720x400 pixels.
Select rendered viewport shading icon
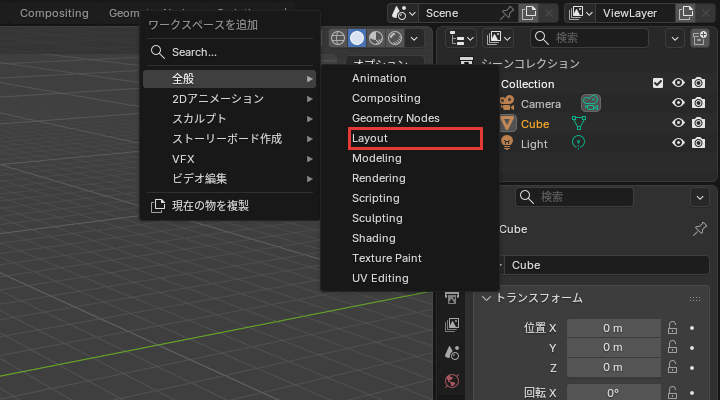(x=395, y=38)
